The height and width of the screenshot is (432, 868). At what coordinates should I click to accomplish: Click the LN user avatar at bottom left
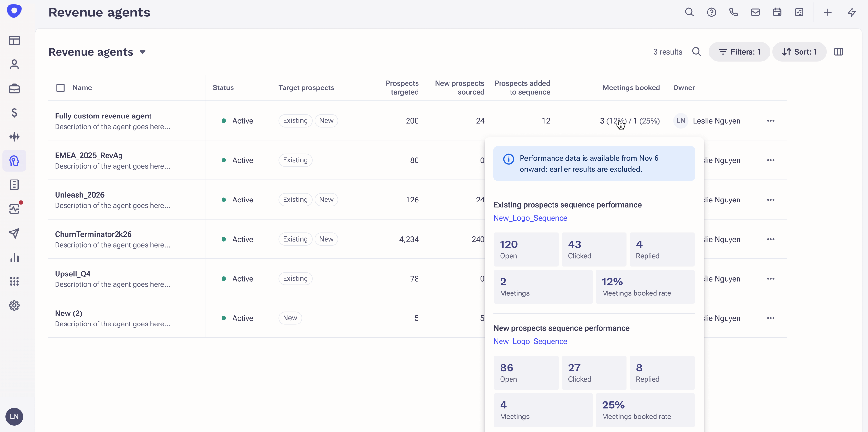coord(14,417)
